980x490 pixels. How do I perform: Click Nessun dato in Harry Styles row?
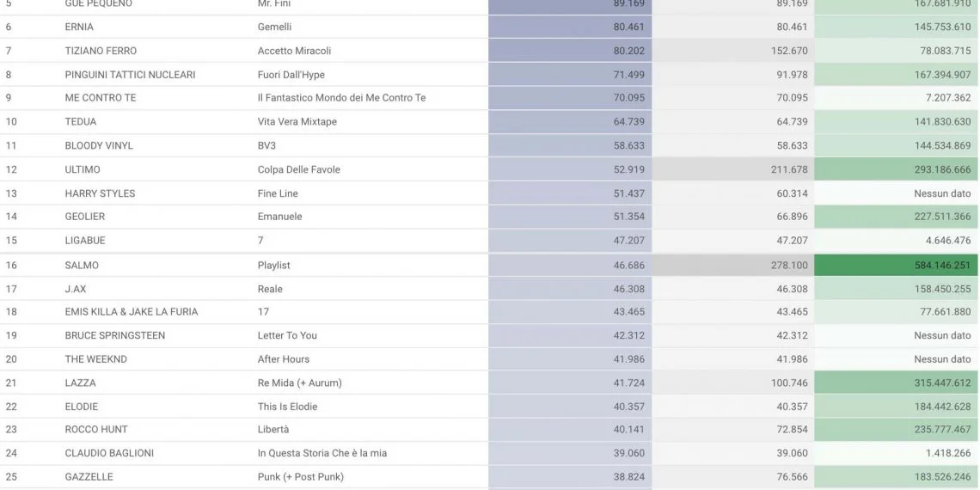point(942,193)
